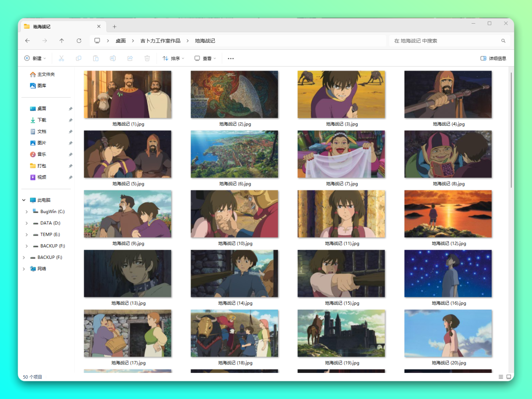532x399 pixels.
Task: Toggle the 详细信息 details pane
Action: point(493,58)
